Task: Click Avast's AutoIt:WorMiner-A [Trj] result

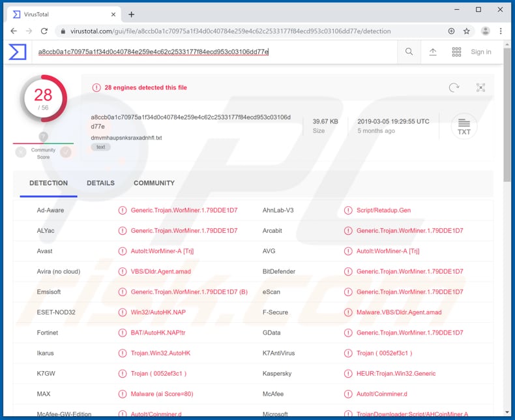Action: coord(162,251)
